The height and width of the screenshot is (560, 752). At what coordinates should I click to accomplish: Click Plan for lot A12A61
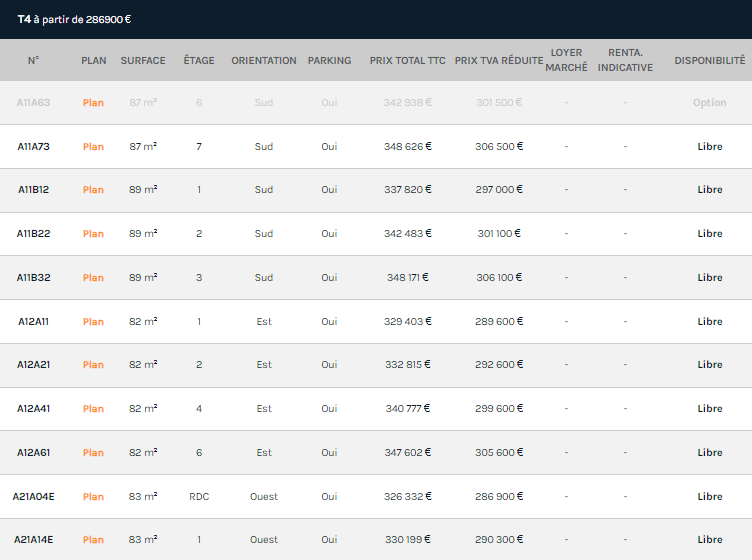93,453
